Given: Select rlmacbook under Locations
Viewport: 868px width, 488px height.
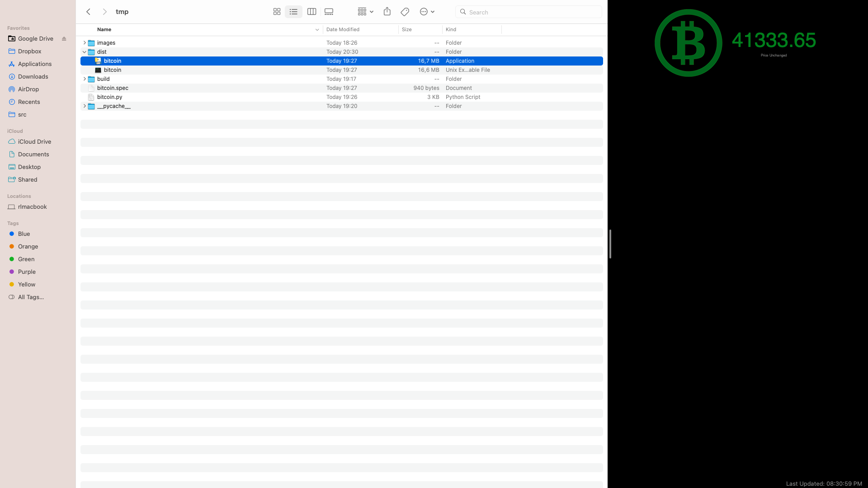Looking at the screenshot, I should 32,207.
